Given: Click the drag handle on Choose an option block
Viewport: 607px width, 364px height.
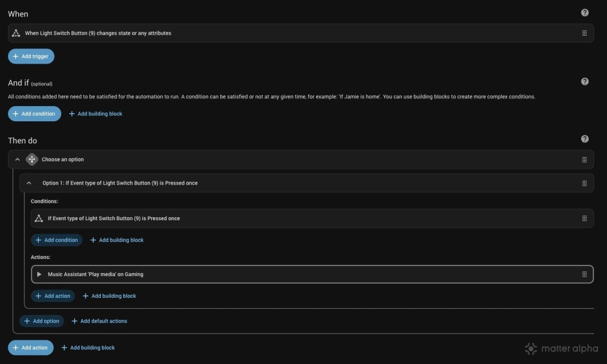Looking at the screenshot, I should click(584, 159).
